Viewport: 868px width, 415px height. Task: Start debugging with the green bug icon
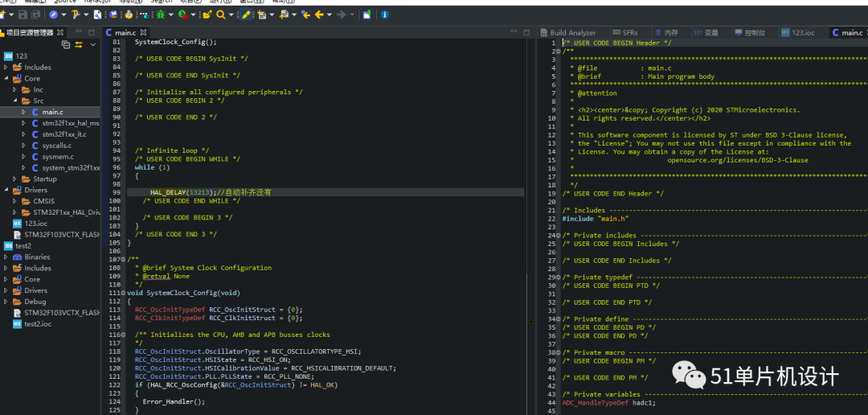[x=161, y=15]
